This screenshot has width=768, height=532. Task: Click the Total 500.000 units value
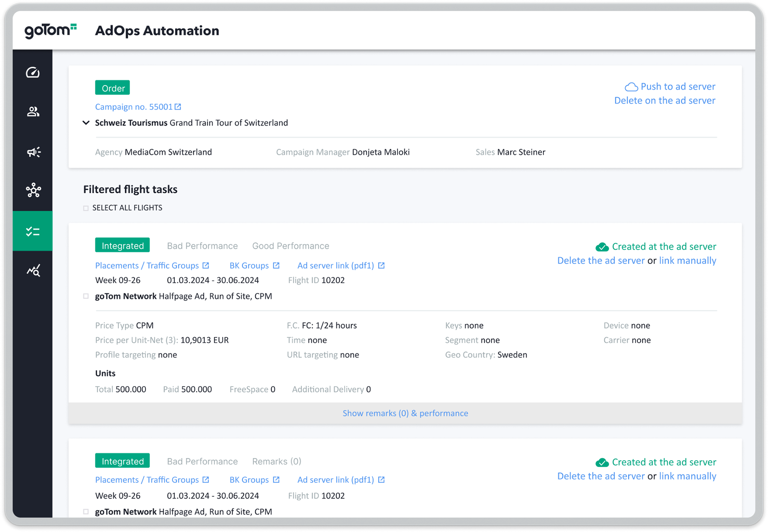[x=131, y=389]
